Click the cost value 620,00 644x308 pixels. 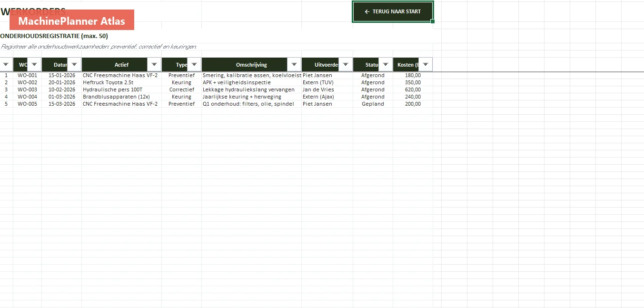pyautogui.click(x=413, y=89)
